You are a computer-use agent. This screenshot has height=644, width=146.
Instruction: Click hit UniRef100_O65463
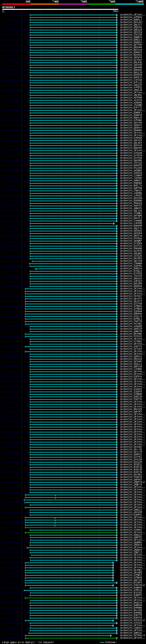[x=131, y=231]
